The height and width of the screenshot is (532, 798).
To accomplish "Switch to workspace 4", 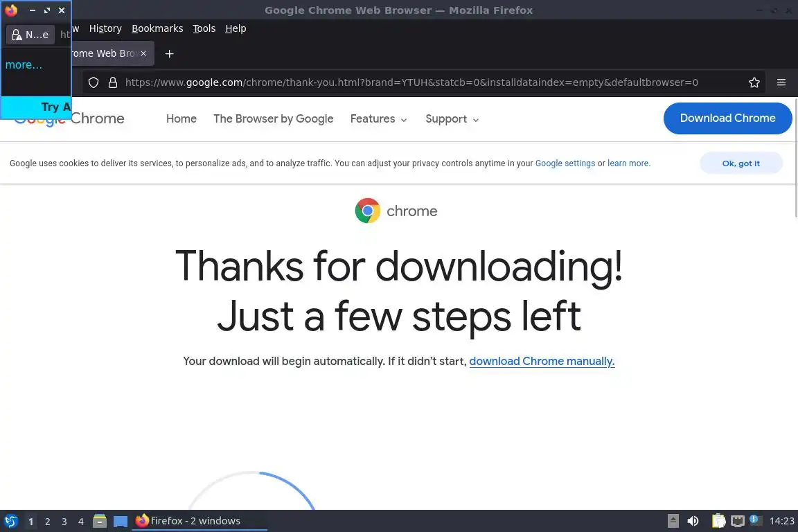I will 81,522.
